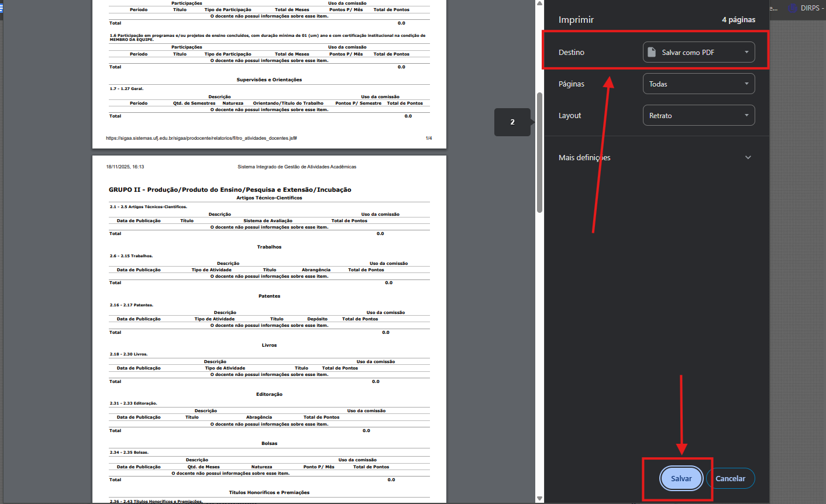The height and width of the screenshot is (504, 826).
Task: Click the "Títulos Honoríficos e Premiações" heading
Action: click(269, 492)
